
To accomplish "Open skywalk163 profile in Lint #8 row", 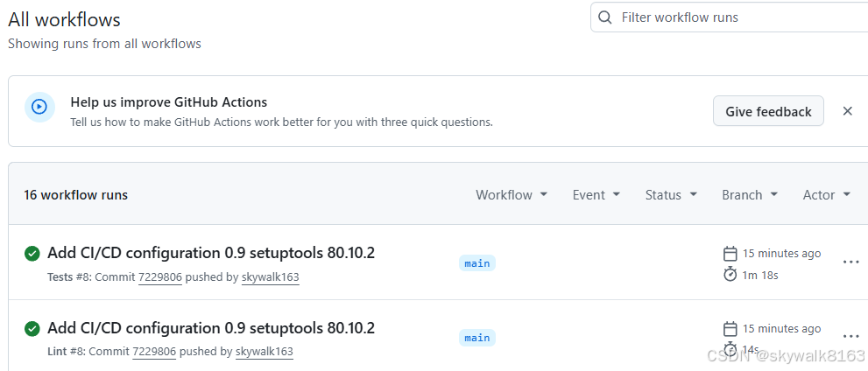I will (x=264, y=352).
